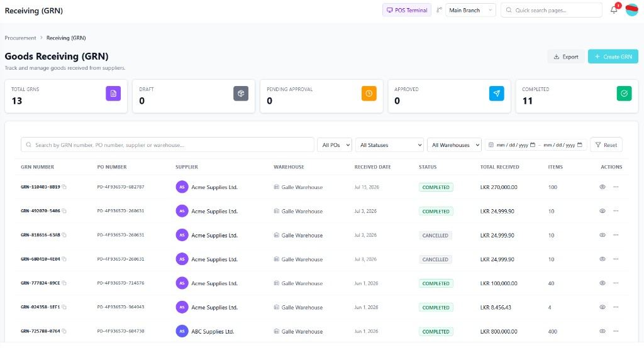The width and height of the screenshot is (644, 348).
Task: Select the Main Branch selector
Action: tap(470, 10)
